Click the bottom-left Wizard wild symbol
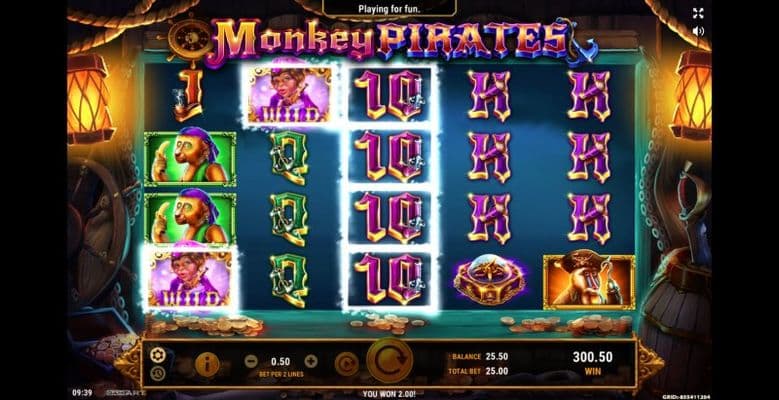The width and height of the screenshot is (779, 400). pos(190,279)
